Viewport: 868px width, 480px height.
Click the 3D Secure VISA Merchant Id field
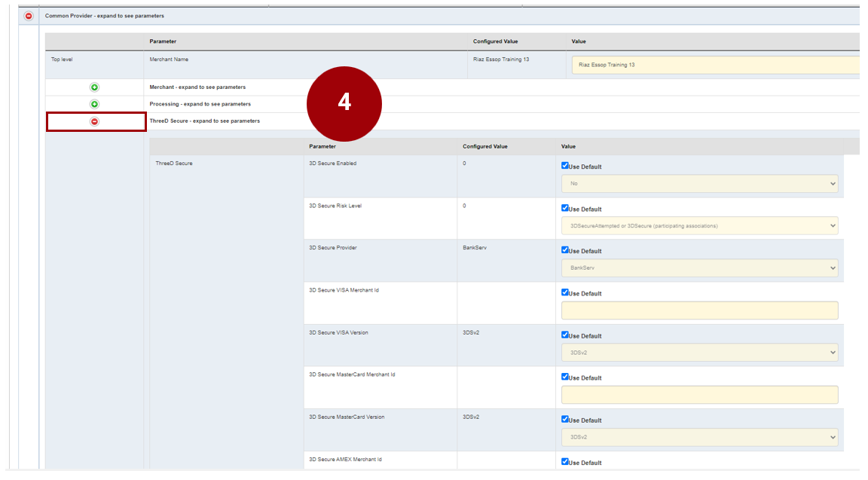[x=700, y=310]
